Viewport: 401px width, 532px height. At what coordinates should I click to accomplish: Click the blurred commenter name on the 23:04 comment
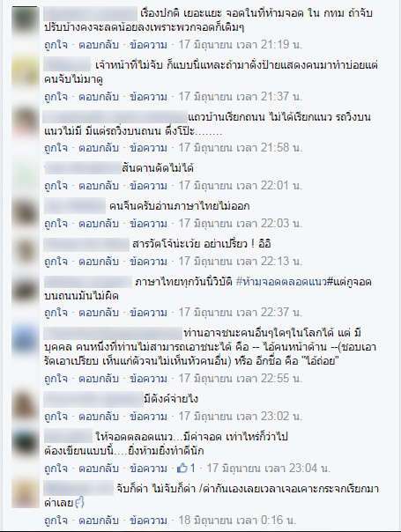68,436
